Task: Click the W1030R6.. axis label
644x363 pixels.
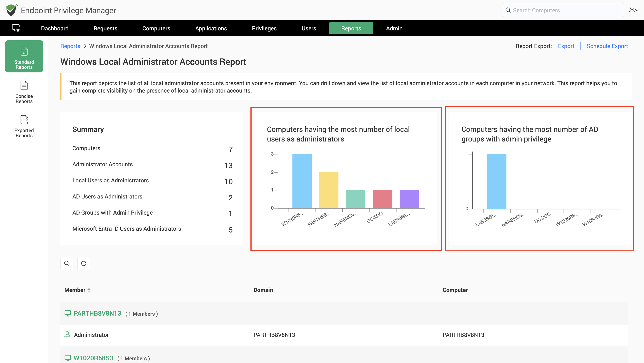Action: (593, 220)
